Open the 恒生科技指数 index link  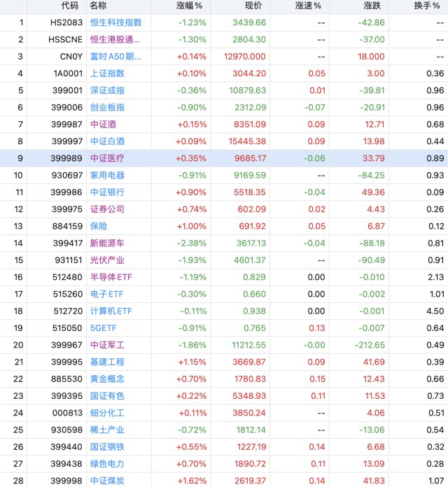click(x=116, y=22)
